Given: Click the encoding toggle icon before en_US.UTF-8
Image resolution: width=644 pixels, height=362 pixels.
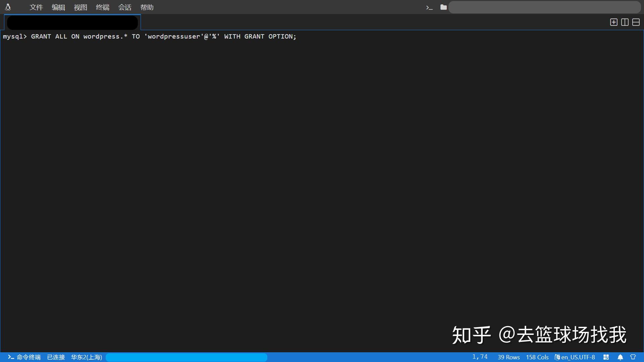Looking at the screenshot, I should pyautogui.click(x=557, y=357).
